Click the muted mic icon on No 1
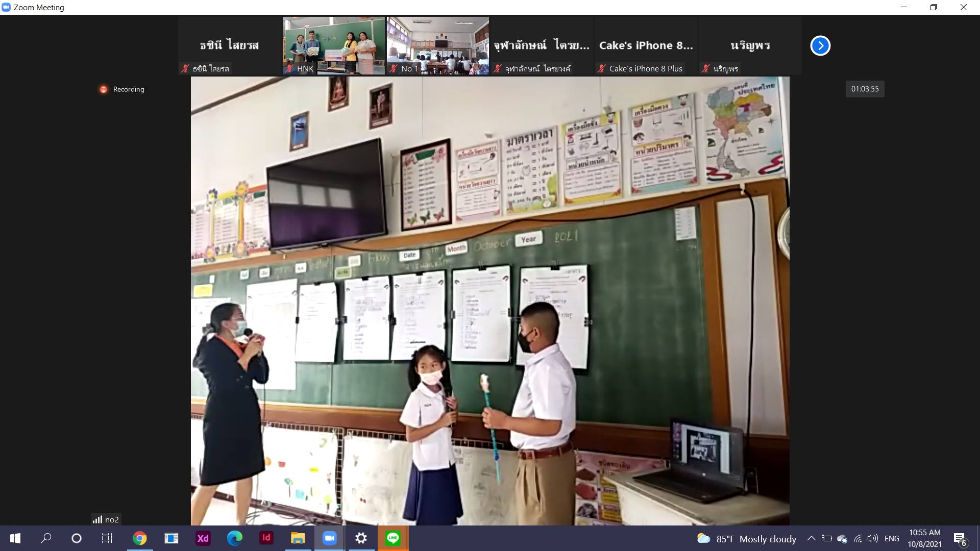This screenshot has width=980, height=551. click(394, 68)
